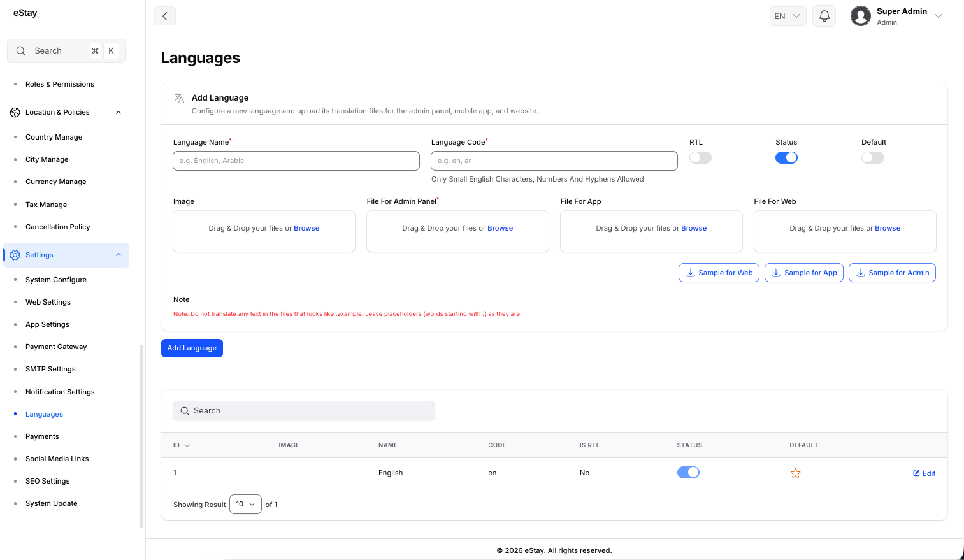Image resolution: width=964 pixels, height=560 pixels.
Task: Open the results per page dropdown
Action: coord(245,504)
